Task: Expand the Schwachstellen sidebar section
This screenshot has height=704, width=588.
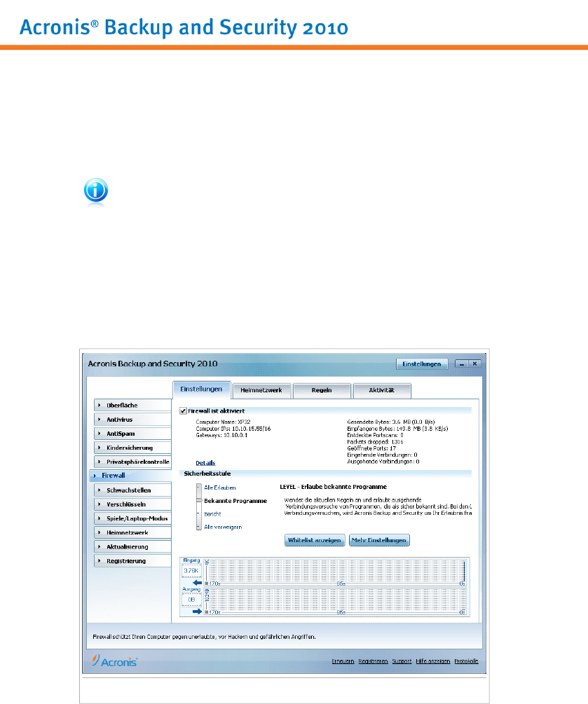Action: [x=132, y=490]
